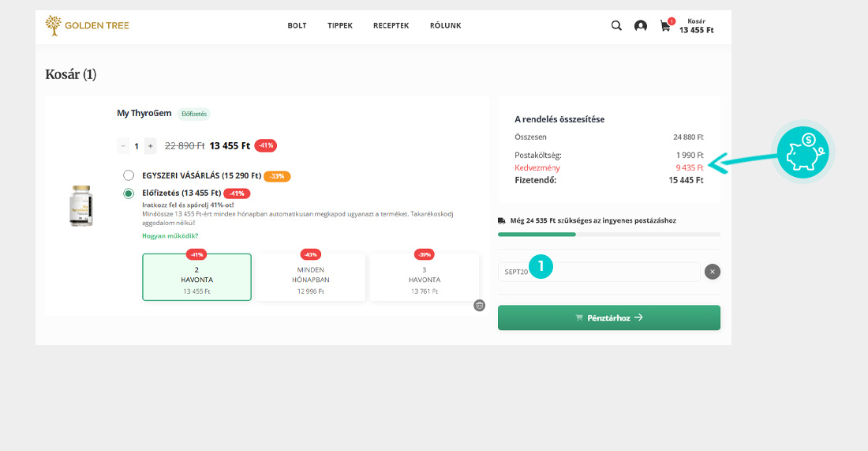Select Egyszeri vásárlás radio option
The width and height of the screenshot is (868, 451).
129,175
